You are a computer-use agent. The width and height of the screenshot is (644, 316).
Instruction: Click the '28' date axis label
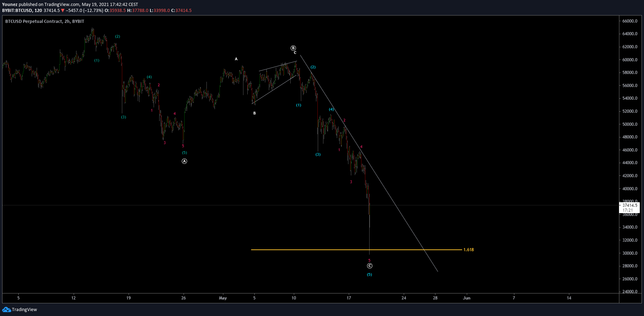(x=435, y=298)
